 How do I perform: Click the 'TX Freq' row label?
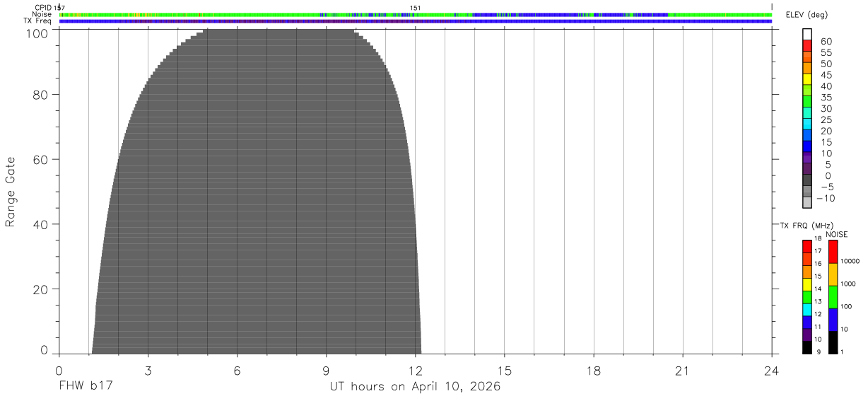38,21
